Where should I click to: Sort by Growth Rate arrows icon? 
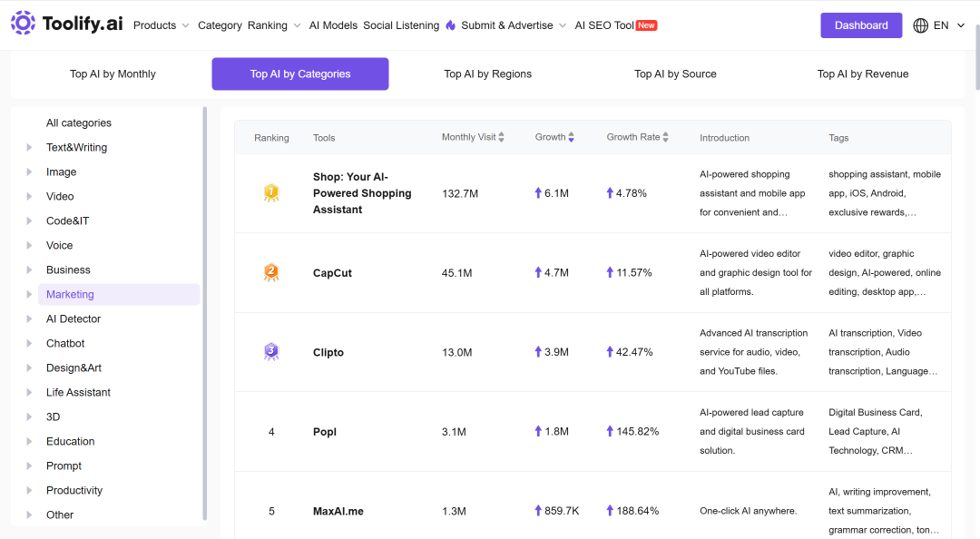(x=666, y=137)
